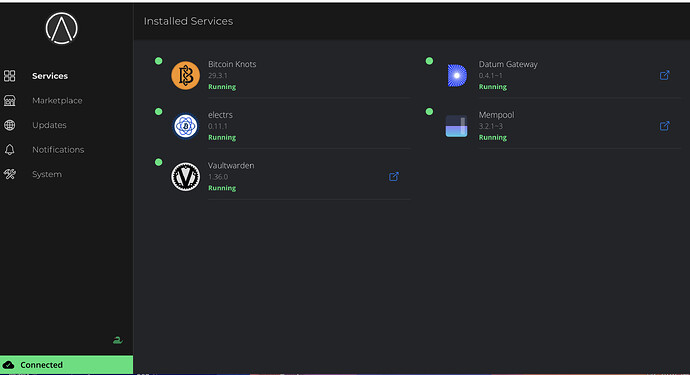Launch Mempool via external link icon
Screen dimensions: 690x375
click(x=664, y=126)
